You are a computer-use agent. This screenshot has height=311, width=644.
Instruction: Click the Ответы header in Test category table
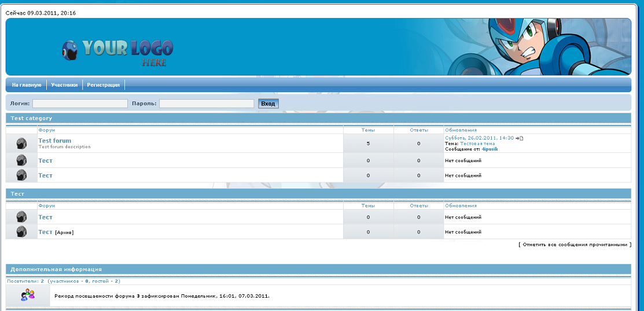pyautogui.click(x=419, y=130)
